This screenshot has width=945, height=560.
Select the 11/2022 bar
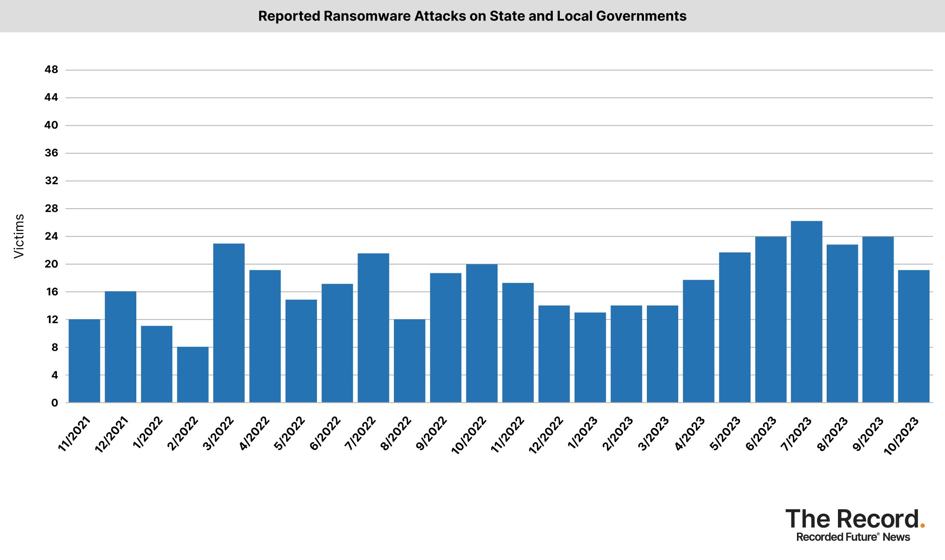pyautogui.click(x=518, y=343)
